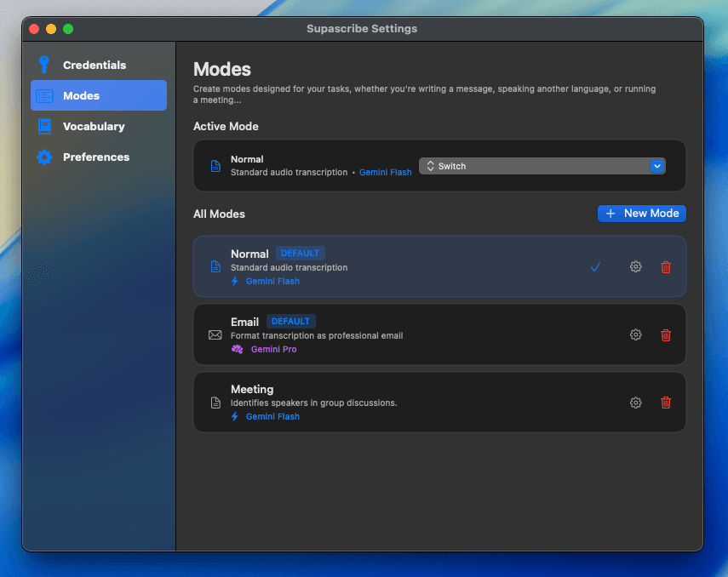728x577 pixels.
Task: Open settings gear for the Normal mode
Action: [635, 266]
